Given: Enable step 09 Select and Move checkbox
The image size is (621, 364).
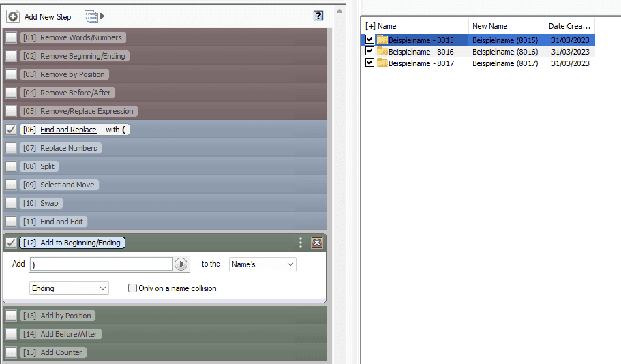Looking at the screenshot, I should pos(11,185).
